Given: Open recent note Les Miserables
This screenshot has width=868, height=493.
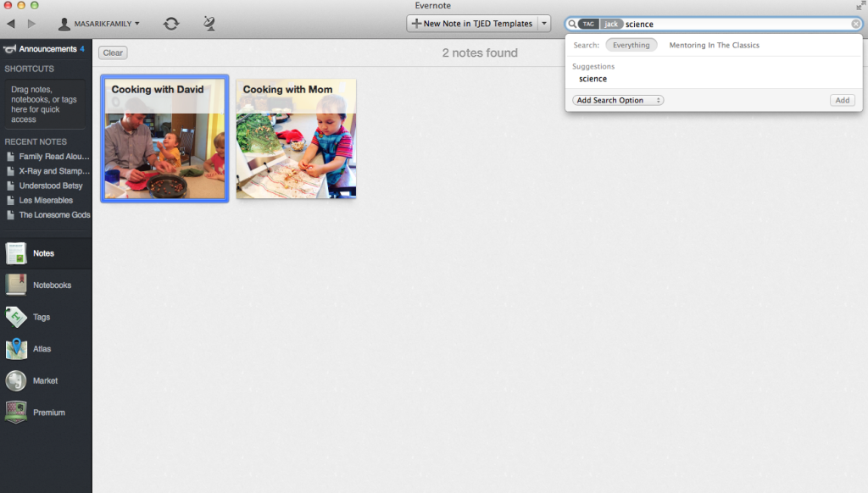Looking at the screenshot, I should click(x=46, y=200).
